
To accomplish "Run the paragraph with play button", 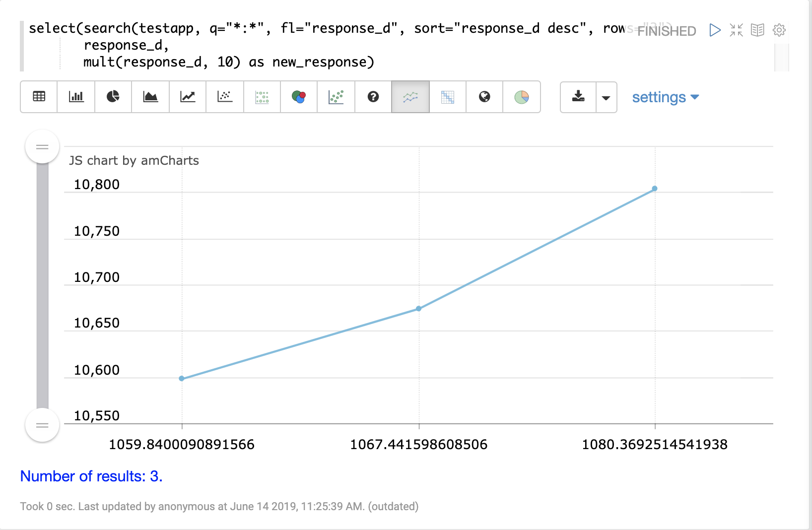I will tap(715, 30).
